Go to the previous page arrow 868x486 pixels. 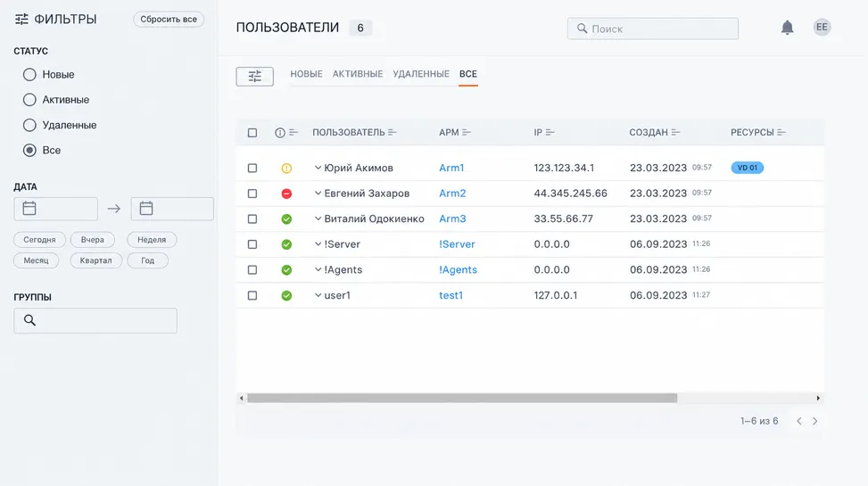798,421
